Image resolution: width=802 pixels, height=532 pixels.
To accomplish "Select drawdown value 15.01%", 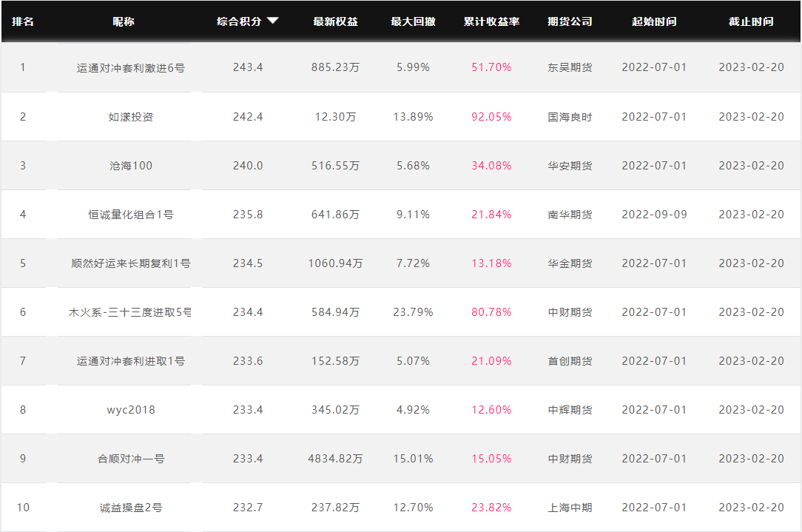I will point(414,459).
